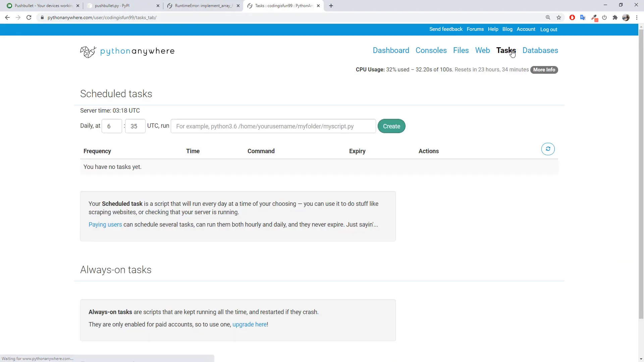The width and height of the screenshot is (644, 362).
Task: Reload the current page
Action: 29,17
